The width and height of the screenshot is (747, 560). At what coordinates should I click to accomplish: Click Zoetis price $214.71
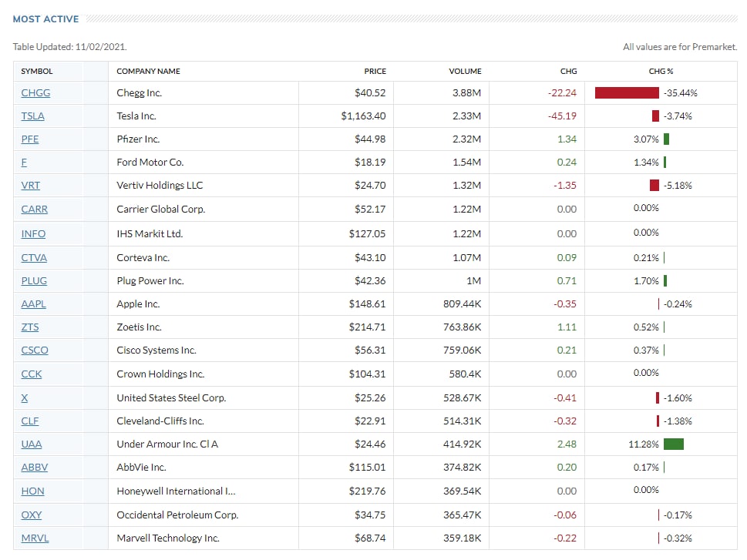(367, 327)
